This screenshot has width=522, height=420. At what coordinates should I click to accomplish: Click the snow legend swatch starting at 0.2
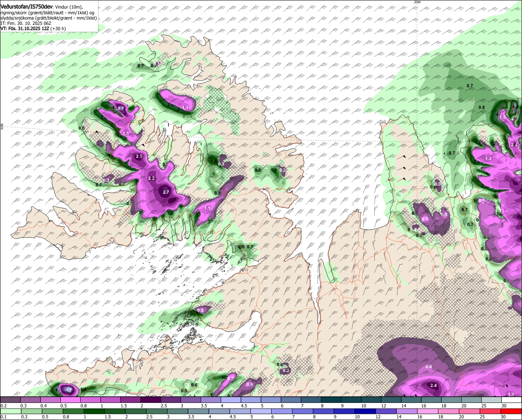10,400
